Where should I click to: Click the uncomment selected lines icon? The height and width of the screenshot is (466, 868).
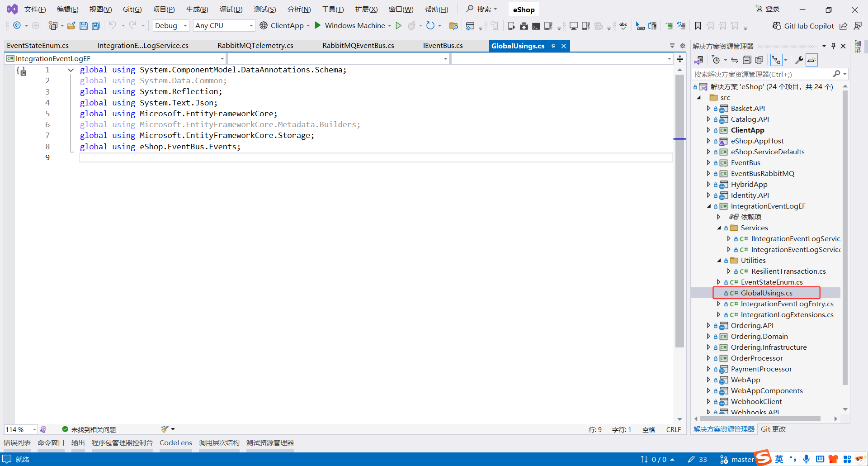coord(681,26)
